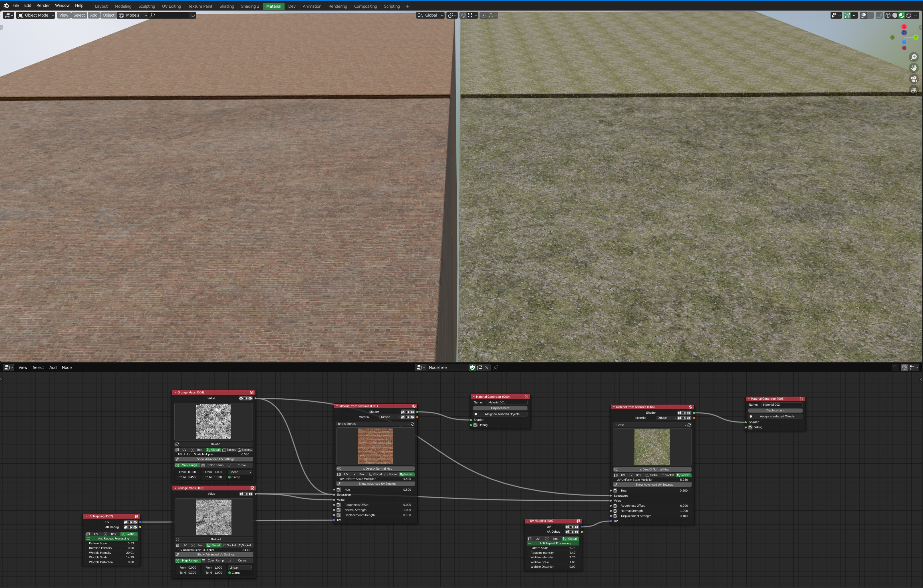The image size is (923, 588).
Task: Open the Render menu
Action: pos(43,6)
